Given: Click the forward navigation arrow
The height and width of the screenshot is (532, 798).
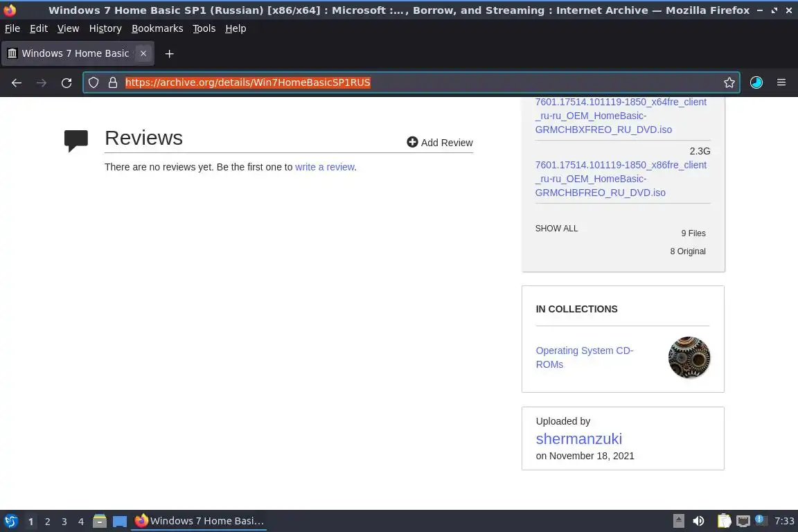Looking at the screenshot, I should 42,82.
